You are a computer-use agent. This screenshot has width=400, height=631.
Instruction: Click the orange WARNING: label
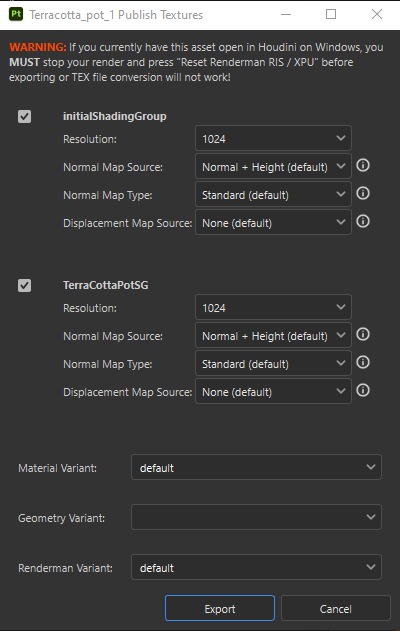(38, 47)
